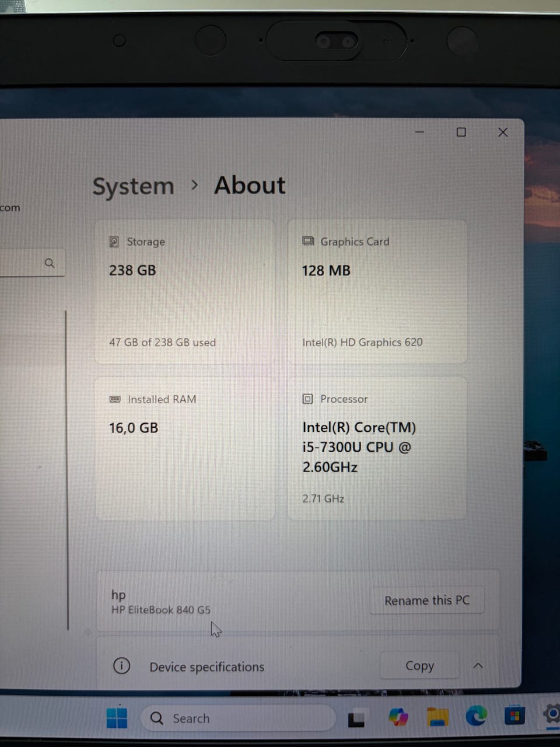This screenshot has height=747, width=560.
Task: Click the search magnifier in Settings sidebar
Action: [x=50, y=263]
